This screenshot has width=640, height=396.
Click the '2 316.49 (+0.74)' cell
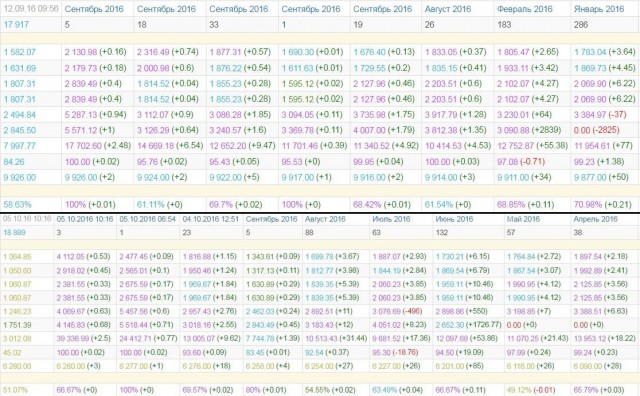pos(168,52)
